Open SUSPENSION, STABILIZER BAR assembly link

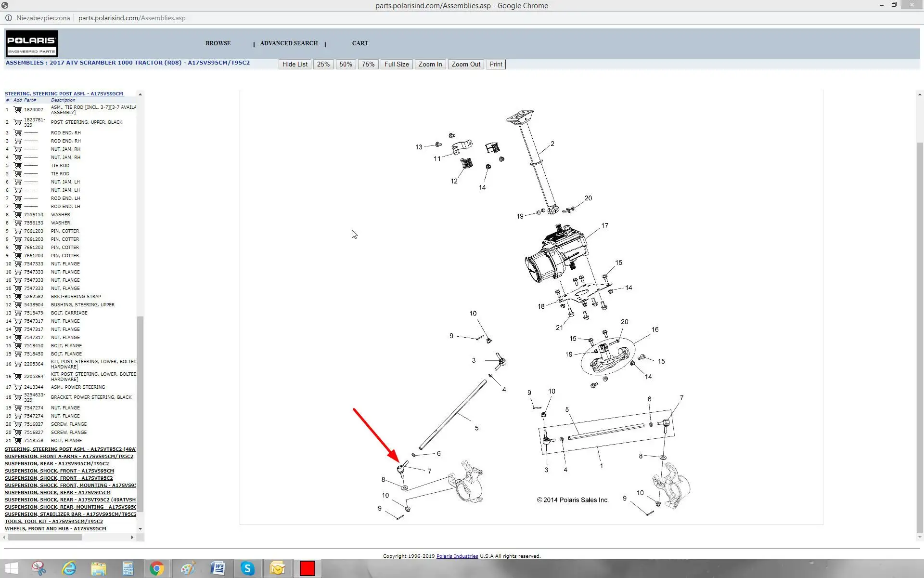[x=70, y=514]
